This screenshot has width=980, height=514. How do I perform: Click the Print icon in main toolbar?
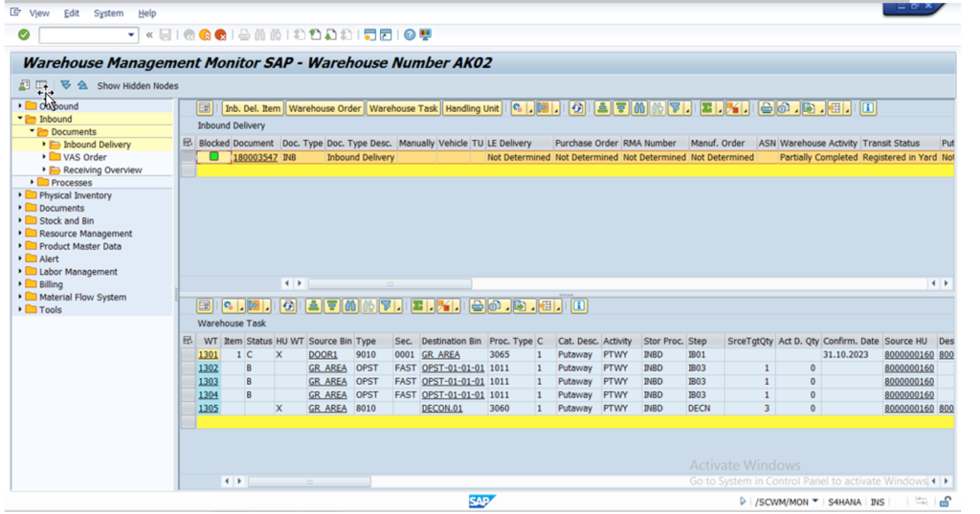pos(244,35)
